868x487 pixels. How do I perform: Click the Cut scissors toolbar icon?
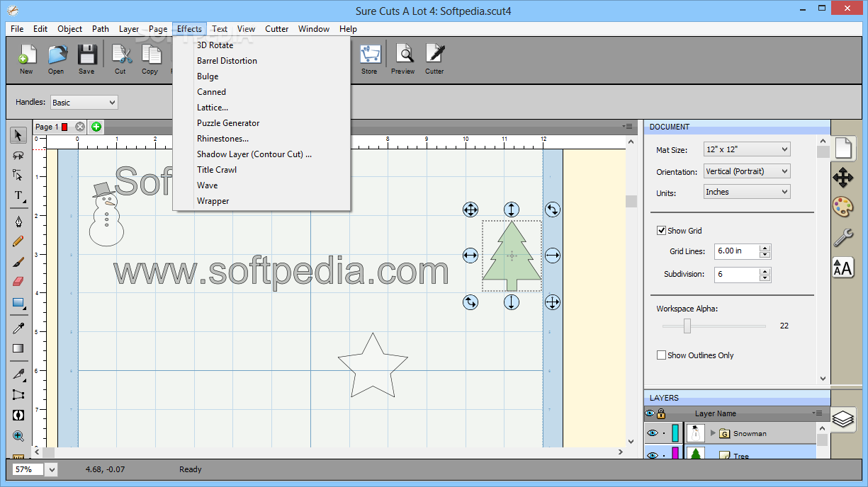120,59
